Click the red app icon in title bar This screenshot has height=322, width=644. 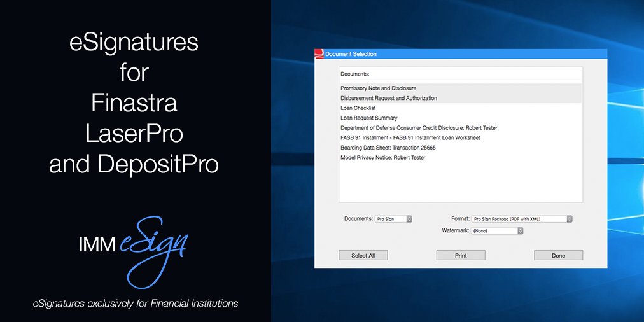tap(319, 54)
